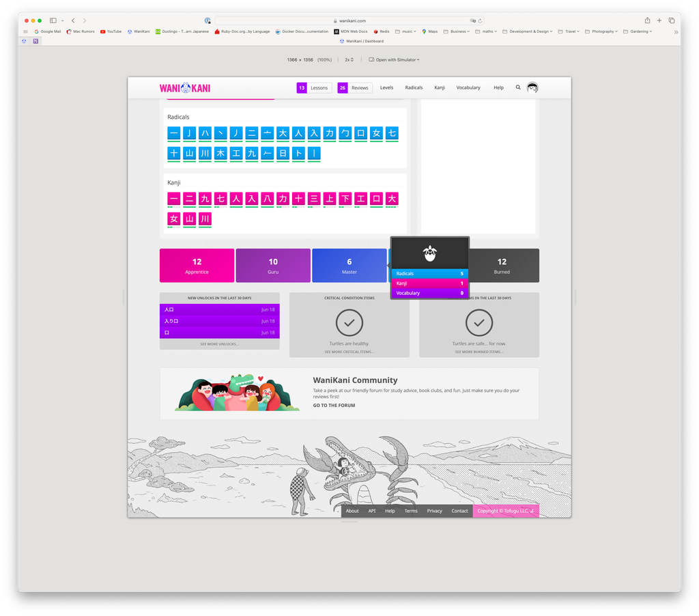Start the 13 Lessons button
Viewport: 699px width, 616px height.
click(x=314, y=88)
